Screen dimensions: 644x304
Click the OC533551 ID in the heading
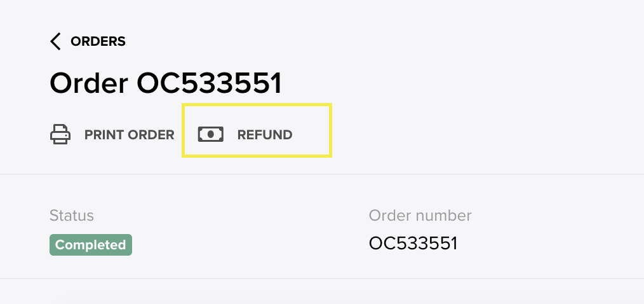click(x=210, y=83)
